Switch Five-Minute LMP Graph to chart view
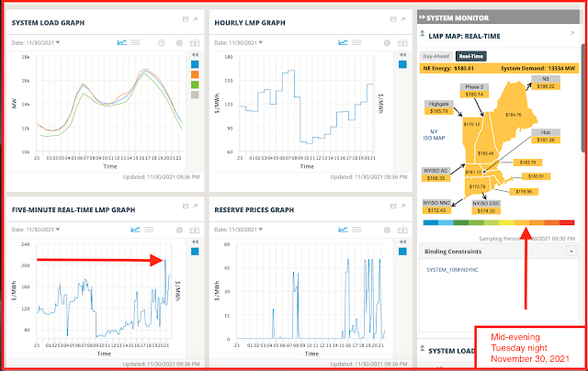Viewport: 588px width, 371px height. (135, 230)
